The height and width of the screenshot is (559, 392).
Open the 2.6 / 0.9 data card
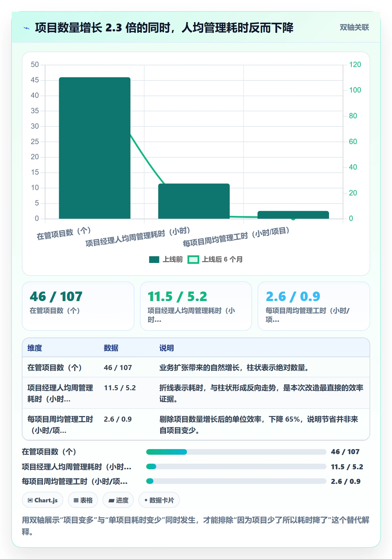click(x=314, y=306)
